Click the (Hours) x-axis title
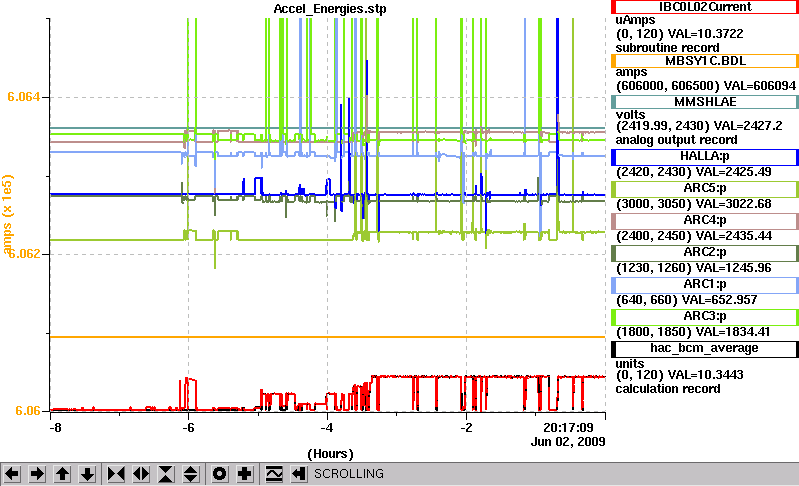This screenshot has width=799, height=486. (330, 453)
